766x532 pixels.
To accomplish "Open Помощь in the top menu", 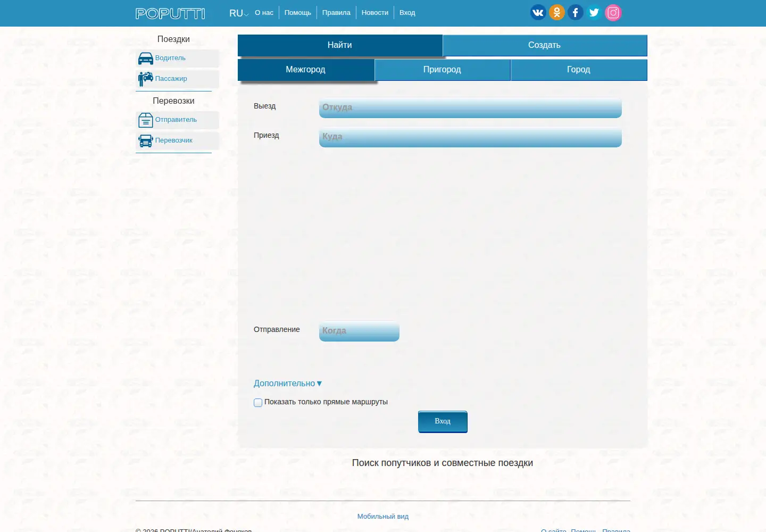I will tap(298, 13).
